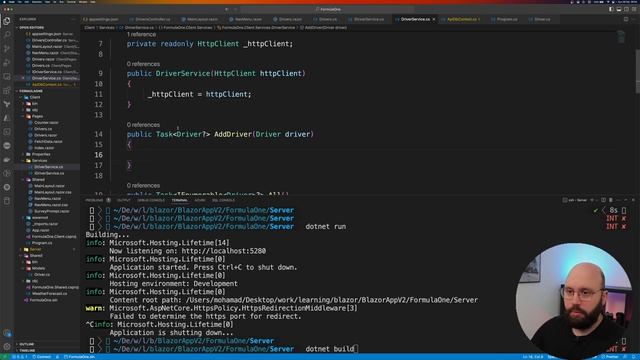
Task: Open Counter.razor in the file tree
Action: click(x=46, y=122)
